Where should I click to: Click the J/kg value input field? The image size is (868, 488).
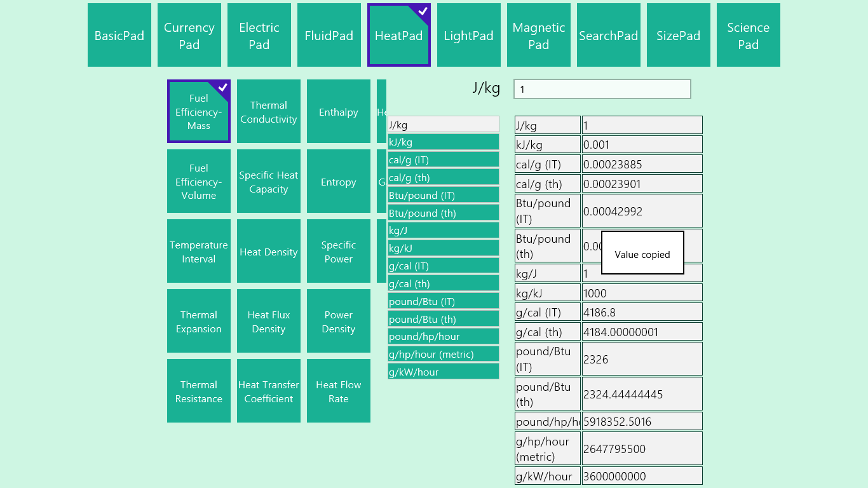pos(602,89)
